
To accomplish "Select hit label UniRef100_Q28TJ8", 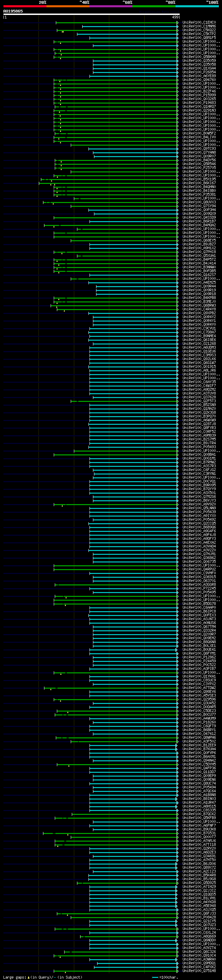I will tap(199, 424).
